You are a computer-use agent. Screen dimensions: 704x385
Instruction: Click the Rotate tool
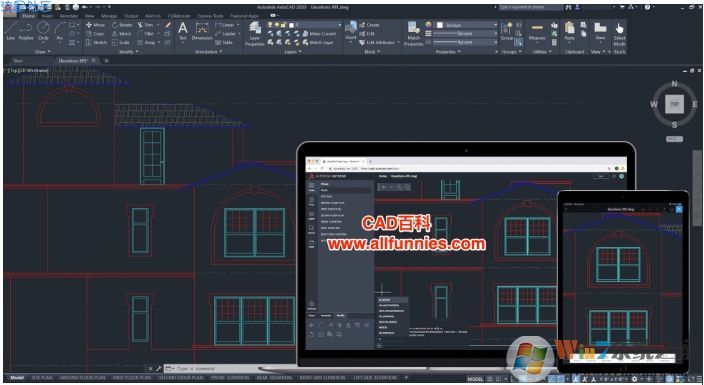tap(122, 25)
